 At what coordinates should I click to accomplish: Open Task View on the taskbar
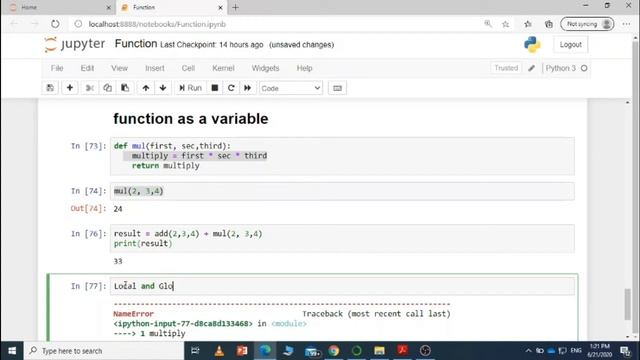pyautogui.click(x=195, y=351)
